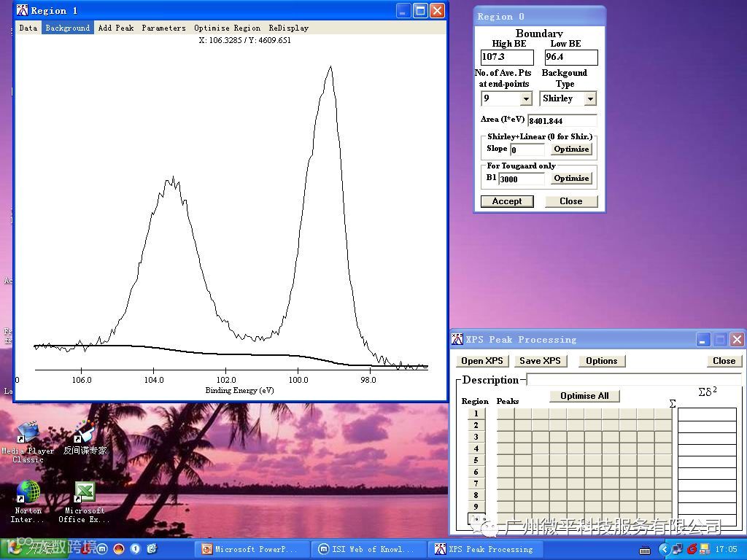Click the 反间谍专家 desktop icon

85,437
